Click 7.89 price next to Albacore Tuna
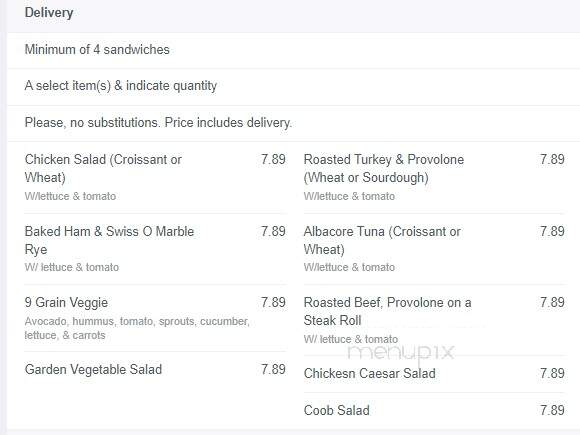 pos(552,231)
